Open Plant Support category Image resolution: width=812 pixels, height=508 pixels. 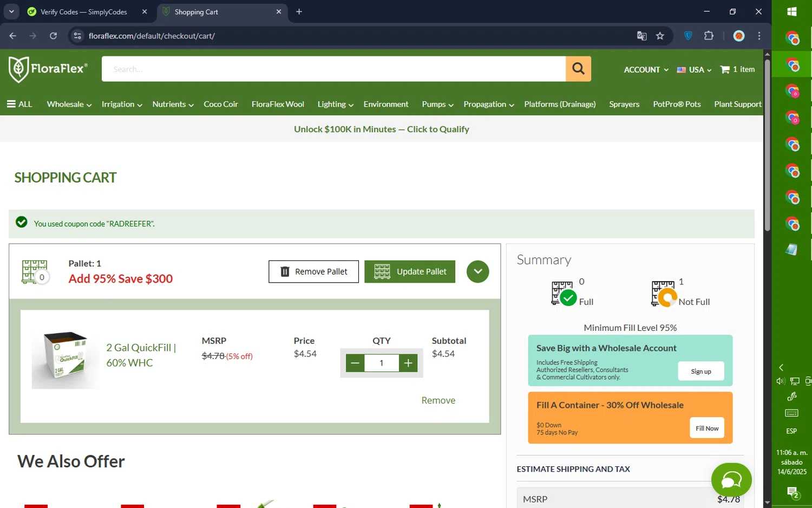click(x=738, y=104)
